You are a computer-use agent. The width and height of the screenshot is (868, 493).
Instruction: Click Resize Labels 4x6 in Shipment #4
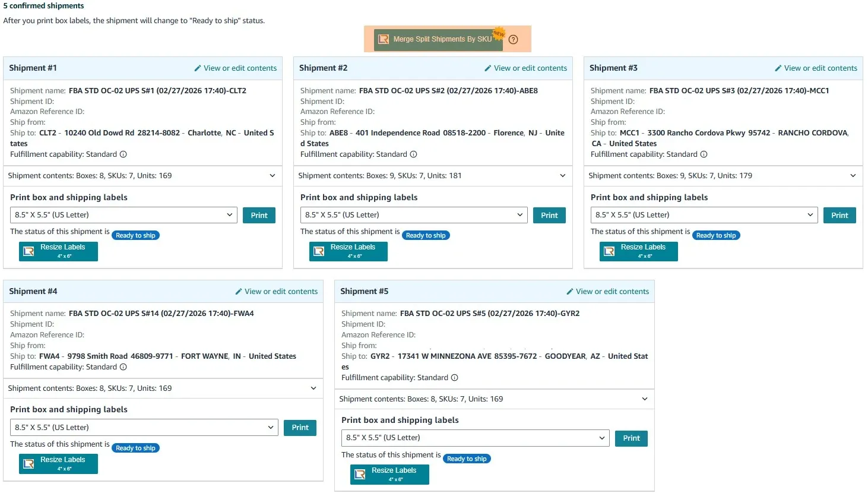pos(58,464)
